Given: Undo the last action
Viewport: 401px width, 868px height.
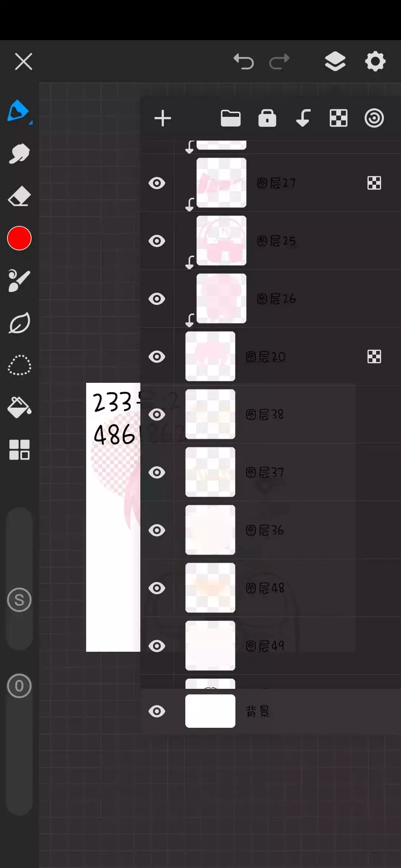Looking at the screenshot, I should (244, 61).
